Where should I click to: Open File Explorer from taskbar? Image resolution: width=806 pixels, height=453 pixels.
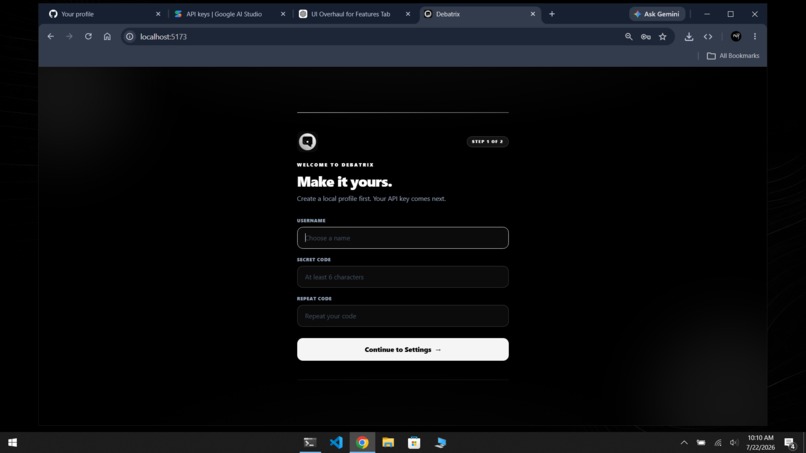coord(388,443)
